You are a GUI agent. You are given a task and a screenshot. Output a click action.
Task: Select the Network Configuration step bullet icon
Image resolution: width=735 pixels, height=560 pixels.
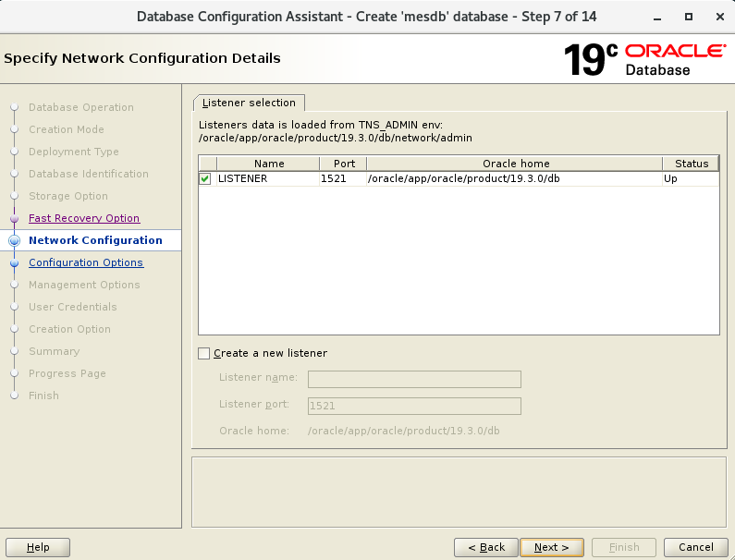pyautogui.click(x=14, y=240)
